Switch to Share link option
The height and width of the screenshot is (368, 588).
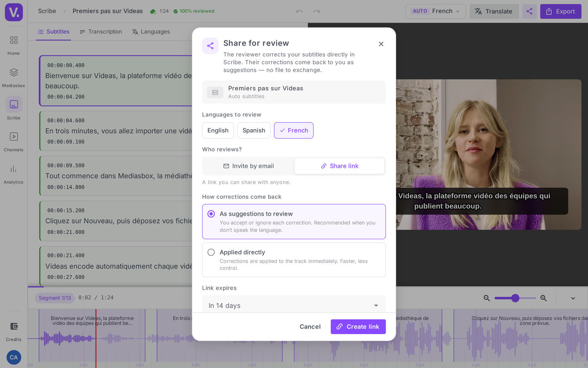coord(340,166)
